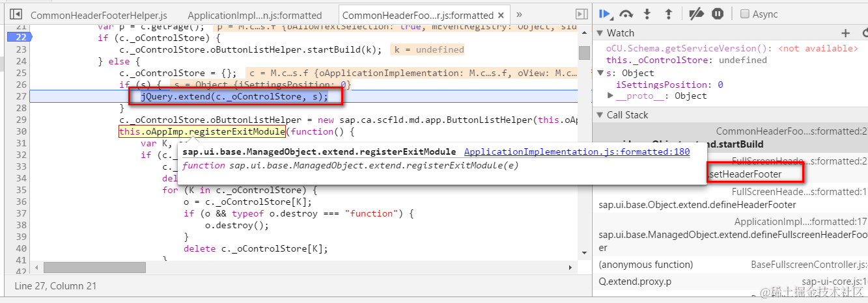Step over next function call
The image size is (868, 303).
point(626,14)
